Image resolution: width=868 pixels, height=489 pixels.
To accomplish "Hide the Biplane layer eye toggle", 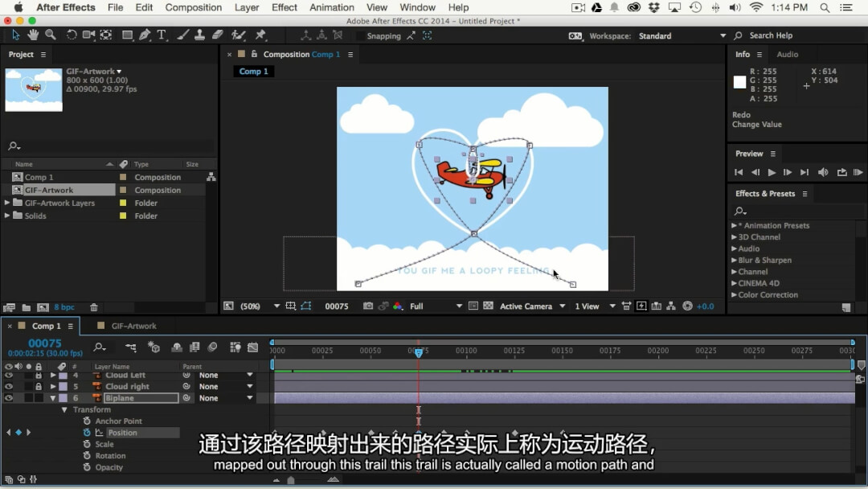I will click(8, 398).
